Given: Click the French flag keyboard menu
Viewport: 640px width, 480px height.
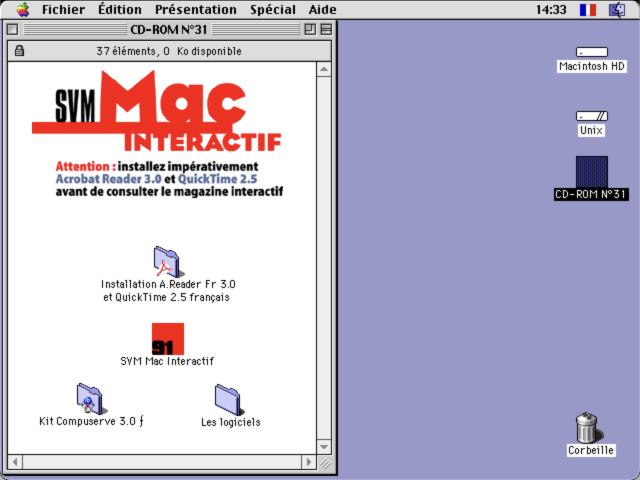Looking at the screenshot, I should 588,10.
